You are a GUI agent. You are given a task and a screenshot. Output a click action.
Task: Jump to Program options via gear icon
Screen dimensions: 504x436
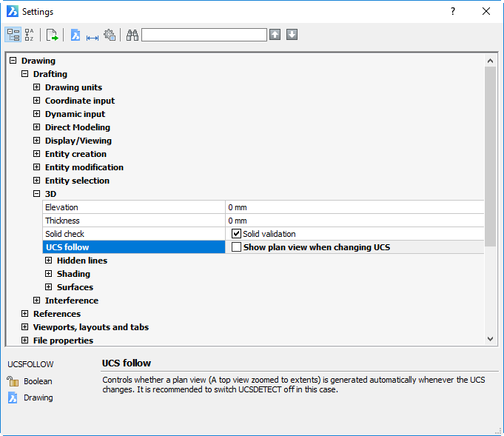point(110,35)
